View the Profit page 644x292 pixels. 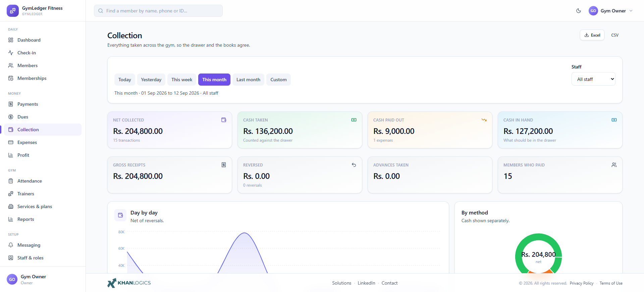click(43, 155)
